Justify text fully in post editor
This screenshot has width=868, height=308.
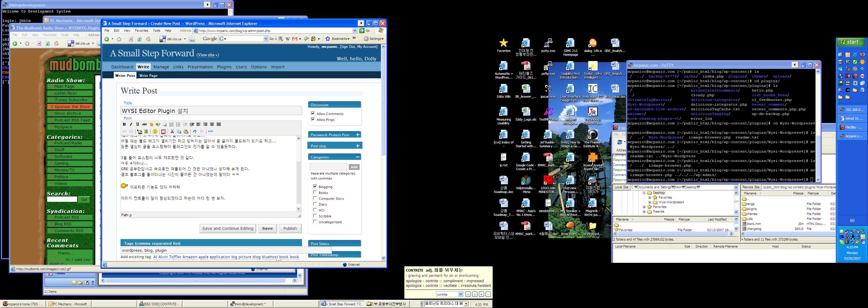tap(219, 124)
